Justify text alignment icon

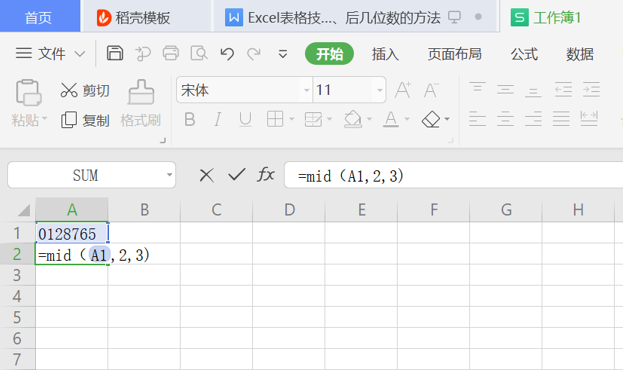(561, 119)
